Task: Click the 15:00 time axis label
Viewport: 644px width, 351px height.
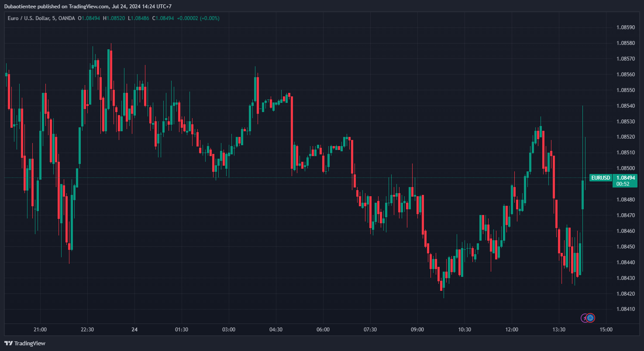Action: (x=606, y=330)
